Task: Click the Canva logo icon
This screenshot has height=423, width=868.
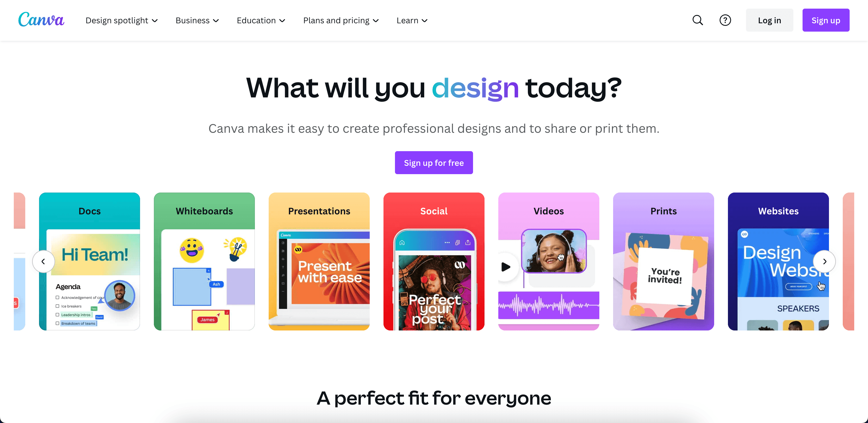Action: 42,20
